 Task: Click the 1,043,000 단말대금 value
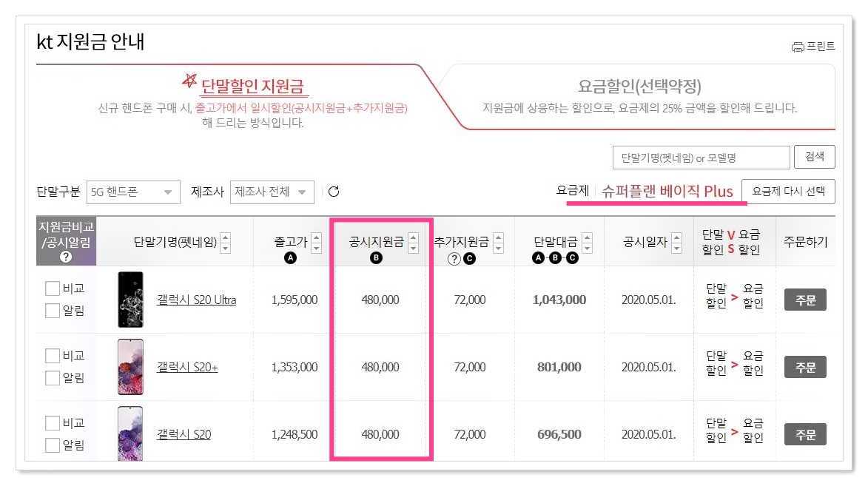(559, 300)
